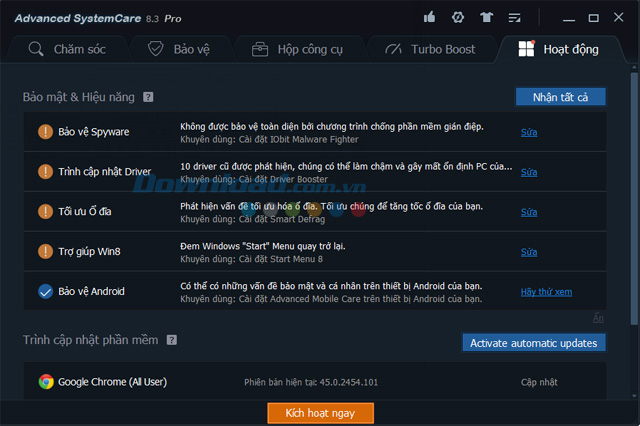
Task: Click Sửa link for Tối ưu Ổ đĩa
Action: (x=529, y=212)
